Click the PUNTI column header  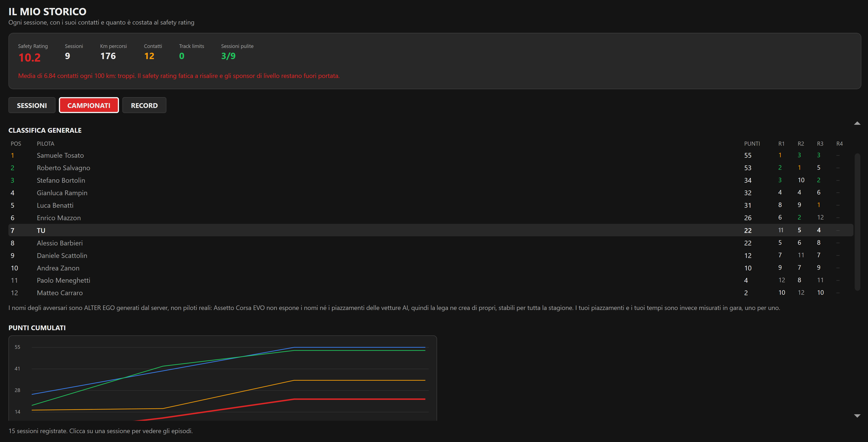coord(752,144)
